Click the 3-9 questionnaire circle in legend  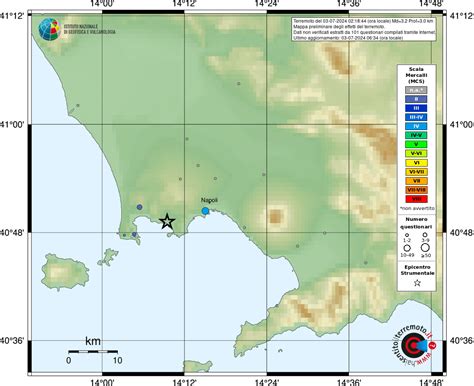click(x=425, y=235)
